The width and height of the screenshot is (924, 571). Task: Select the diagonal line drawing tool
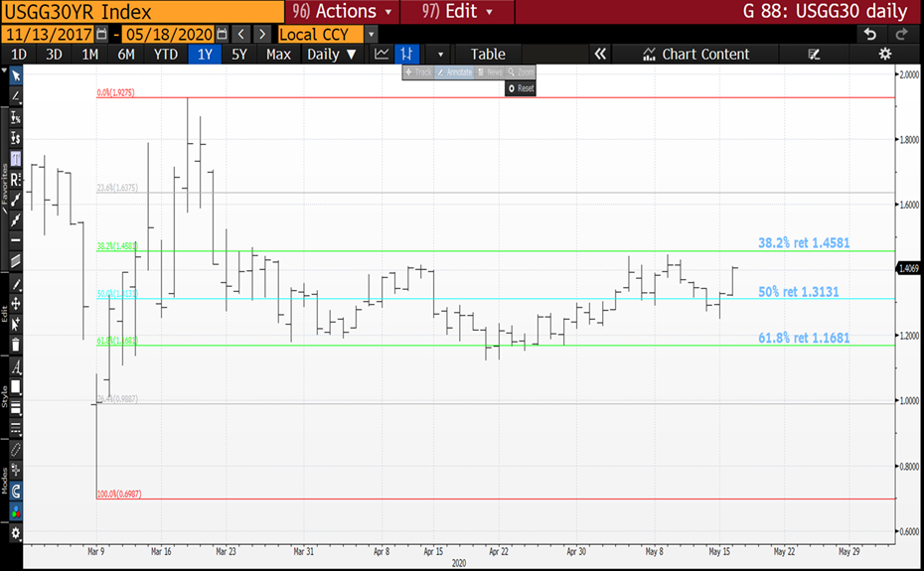click(x=16, y=96)
